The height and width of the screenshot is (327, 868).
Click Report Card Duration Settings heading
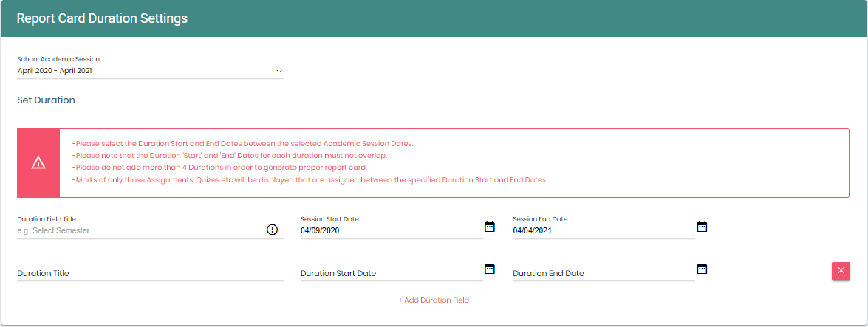103,18
